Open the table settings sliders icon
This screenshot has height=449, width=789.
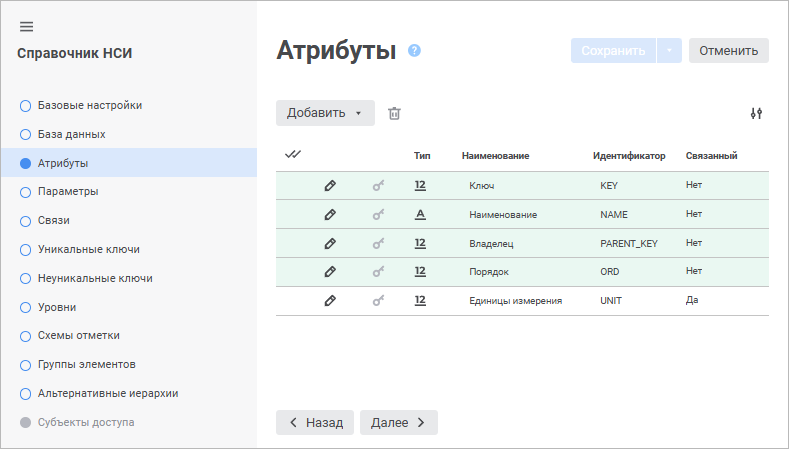[756, 113]
